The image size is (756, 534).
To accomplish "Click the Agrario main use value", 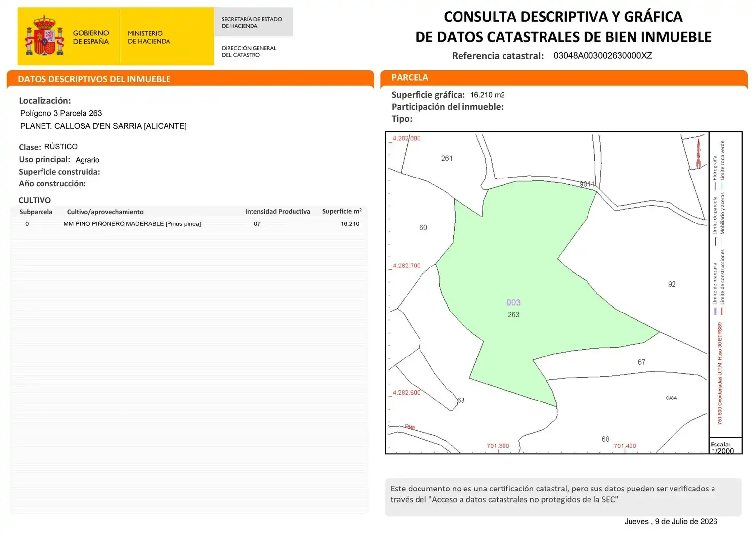I will click(x=87, y=160).
